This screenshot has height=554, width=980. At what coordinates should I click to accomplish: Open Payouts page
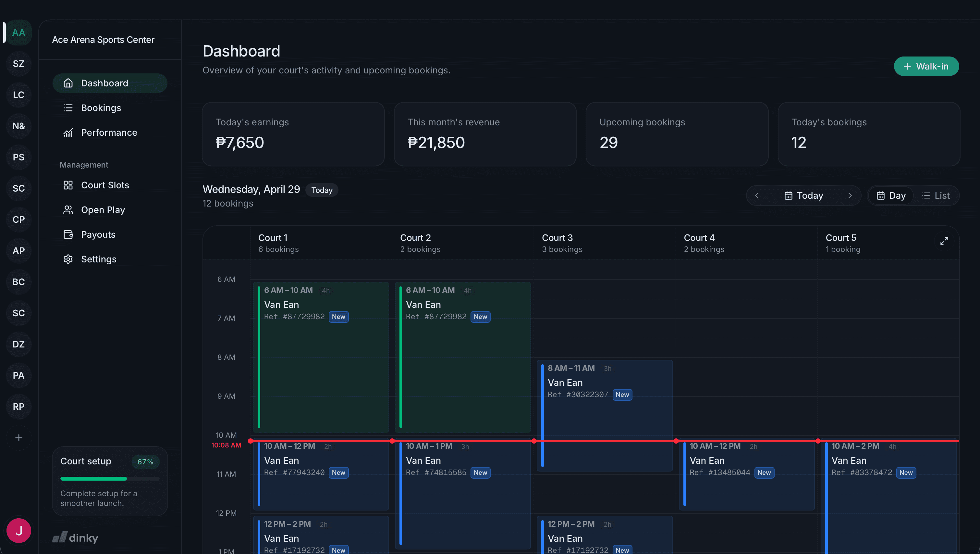(110, 234)
